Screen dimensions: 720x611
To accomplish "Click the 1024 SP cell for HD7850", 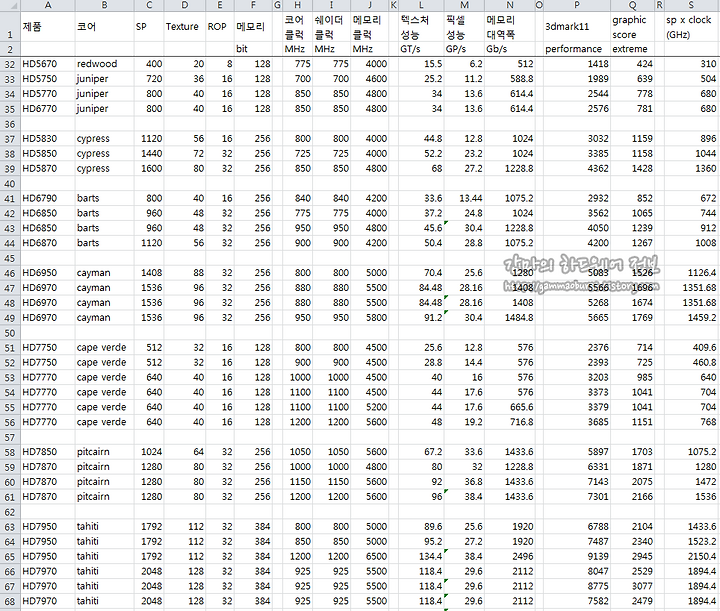I will click(149, 452).
